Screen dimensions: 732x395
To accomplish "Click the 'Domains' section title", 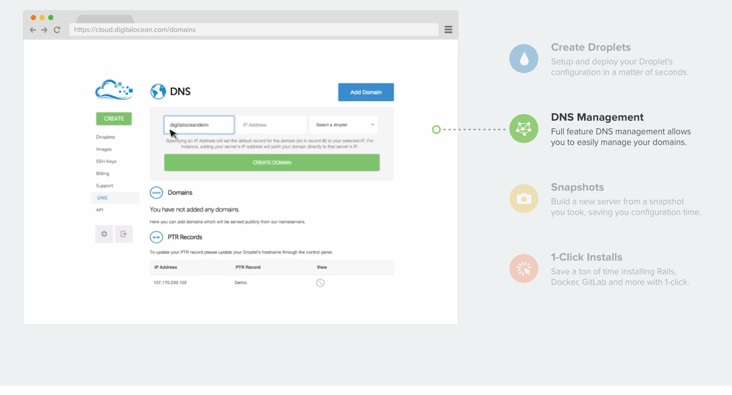I will click(x=180, y=192).
